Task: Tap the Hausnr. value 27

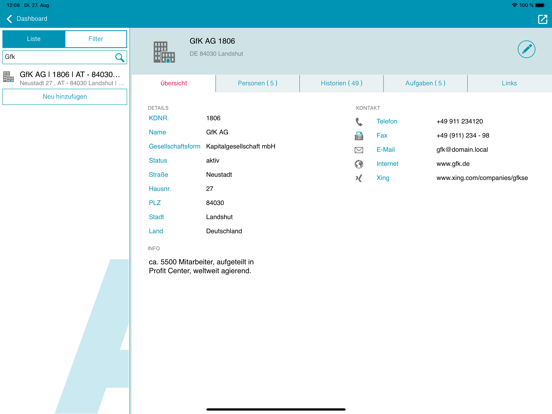Action: point(209,189)
